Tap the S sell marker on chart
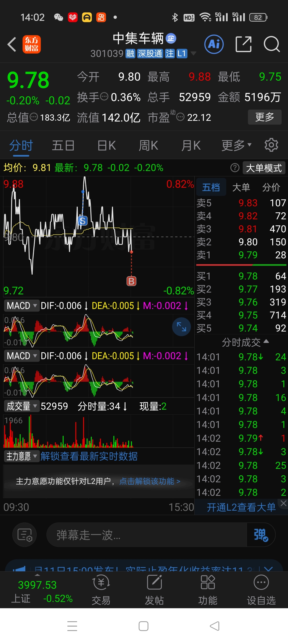The height and width of the screenshot is (644, 288). pos(83,221)
